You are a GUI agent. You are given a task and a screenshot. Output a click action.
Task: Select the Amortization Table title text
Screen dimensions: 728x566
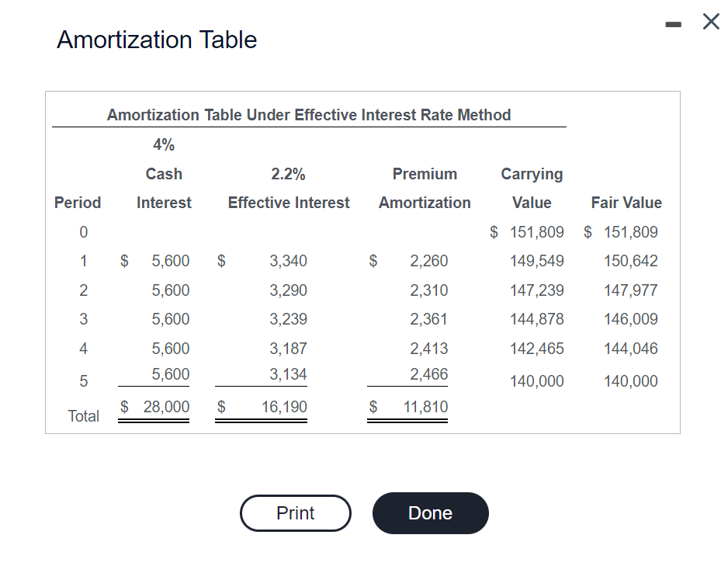(x=156, y=40)
